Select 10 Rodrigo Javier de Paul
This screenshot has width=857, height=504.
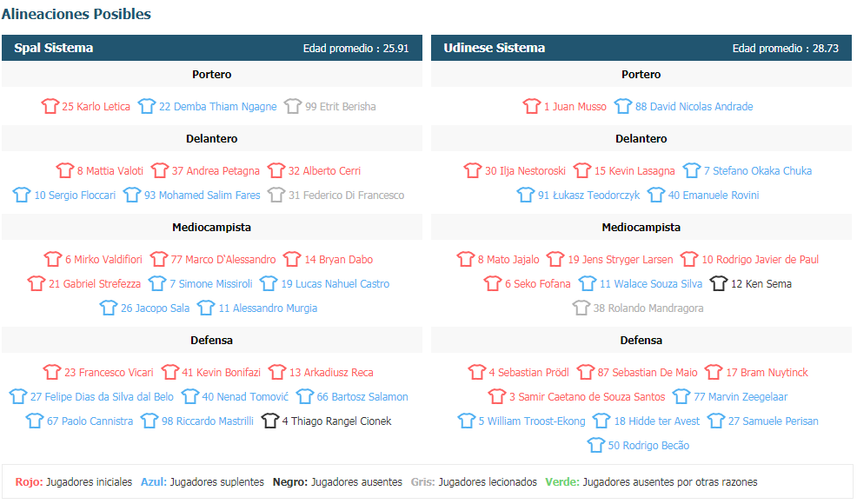coord(761,260)
